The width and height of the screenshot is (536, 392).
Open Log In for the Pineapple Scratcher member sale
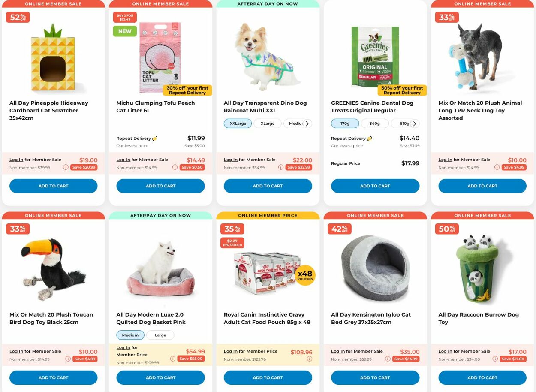pos(16,159)
